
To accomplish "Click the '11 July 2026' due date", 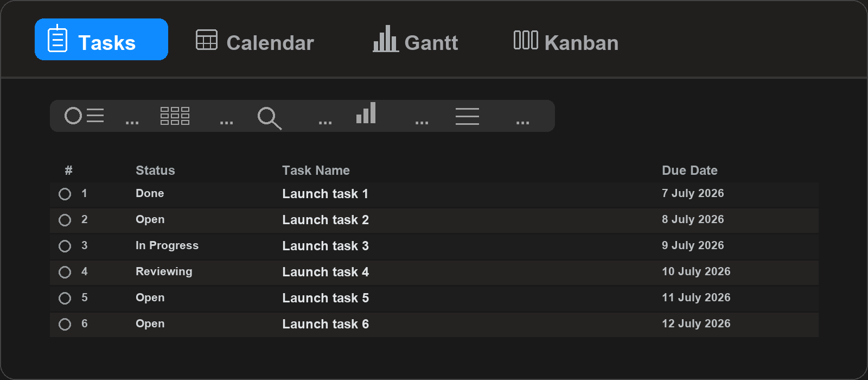I will [x=696, y=297].
